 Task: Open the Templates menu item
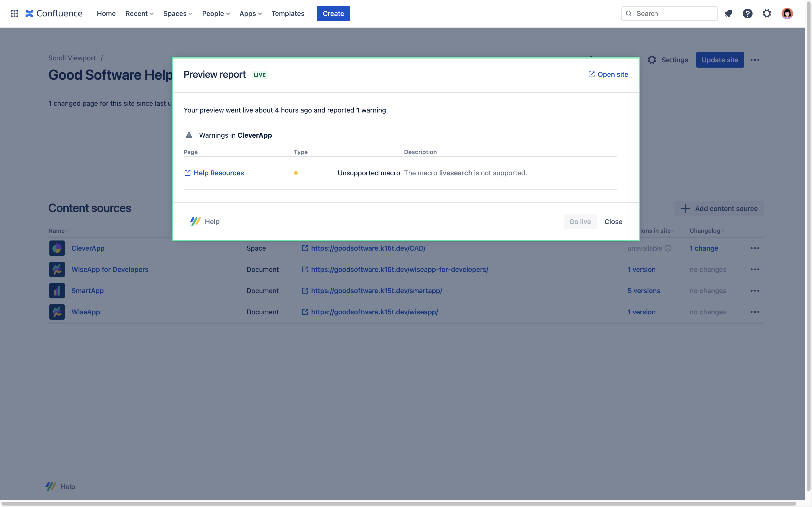pos(288,14)
